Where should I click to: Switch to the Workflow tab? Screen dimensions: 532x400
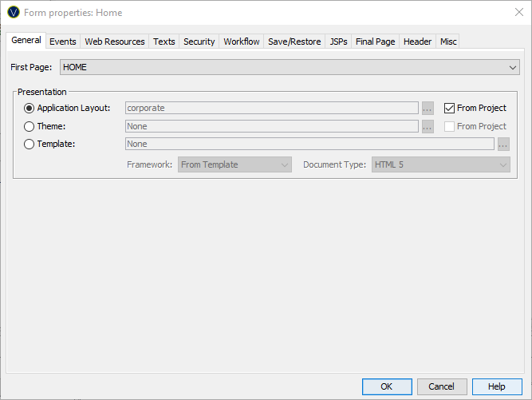tap(241, 42)
